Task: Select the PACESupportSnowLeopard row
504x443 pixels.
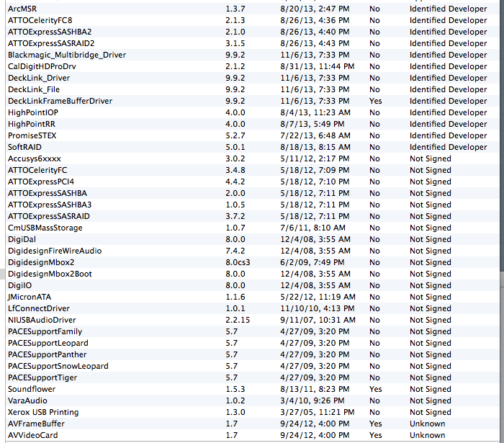Action: [252, 366]
